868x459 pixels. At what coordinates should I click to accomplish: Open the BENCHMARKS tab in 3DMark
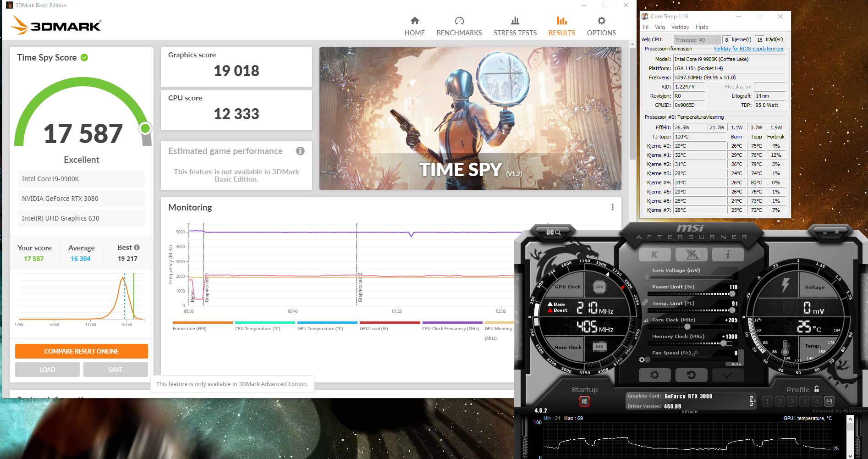tap(459, 27)
